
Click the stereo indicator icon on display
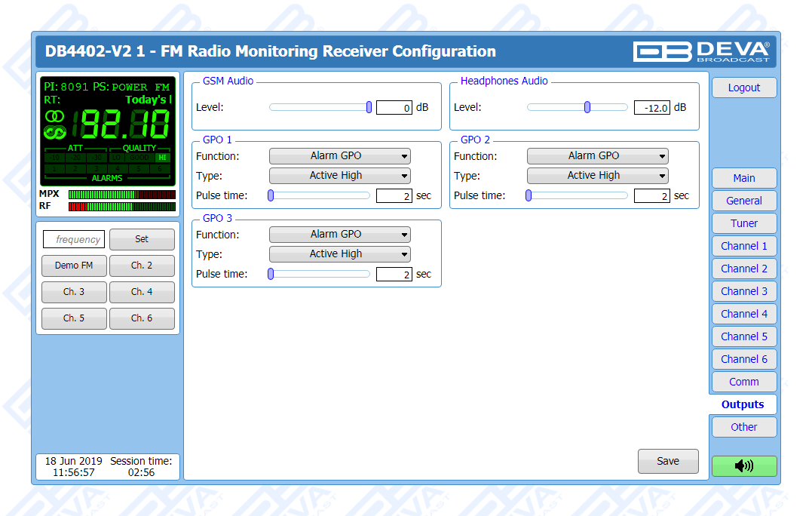coord(54,116)
